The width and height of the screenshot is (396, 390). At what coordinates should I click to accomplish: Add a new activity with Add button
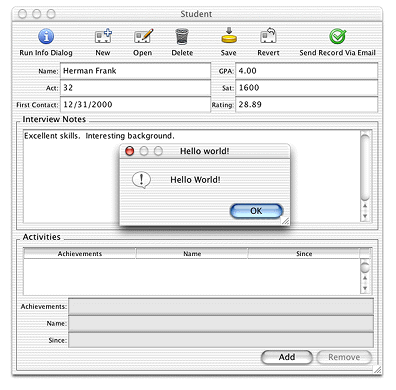tap(287, 357)
